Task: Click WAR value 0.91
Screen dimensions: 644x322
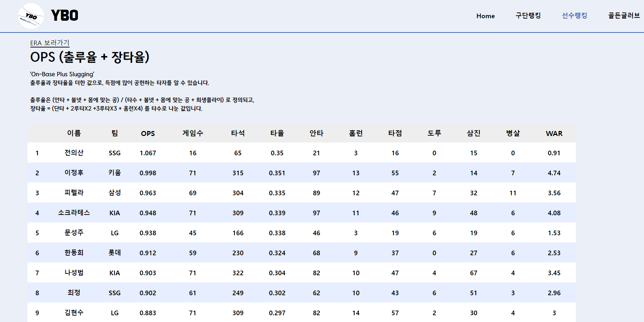Action: click(554, 153)
